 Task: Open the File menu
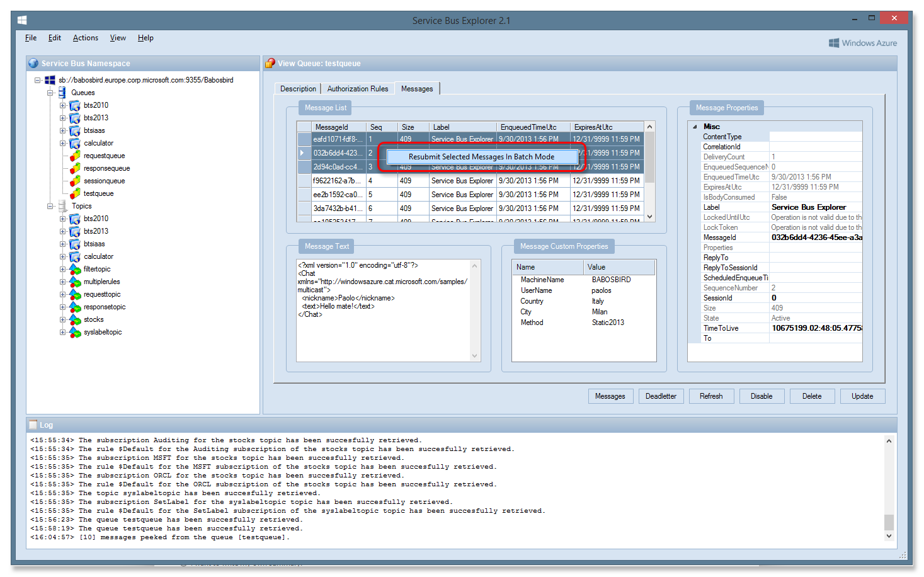[x=31, y=38]
